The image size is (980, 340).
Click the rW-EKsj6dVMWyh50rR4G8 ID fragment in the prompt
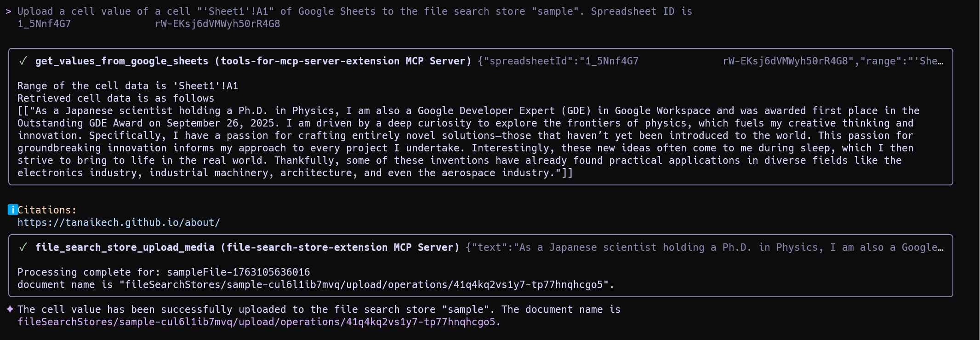[217, 24]
